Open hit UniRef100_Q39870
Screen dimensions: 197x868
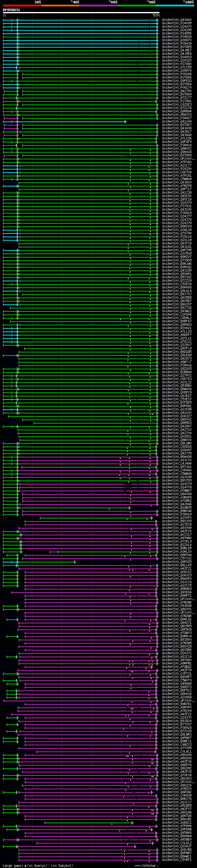(x=177, y=40)
